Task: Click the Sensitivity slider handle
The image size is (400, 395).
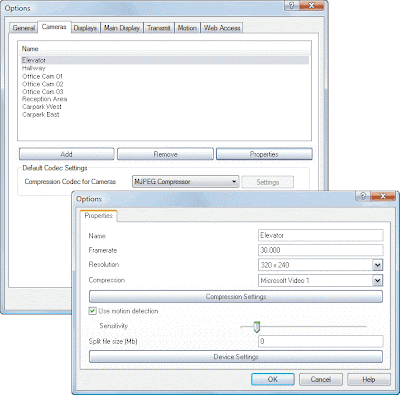Action: [x=256, y=327]
